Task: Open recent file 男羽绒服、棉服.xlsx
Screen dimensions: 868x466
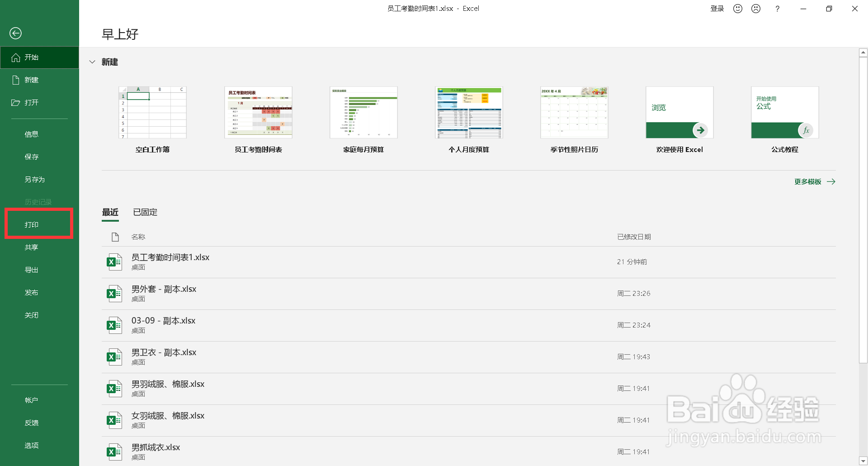Action: 468,389
